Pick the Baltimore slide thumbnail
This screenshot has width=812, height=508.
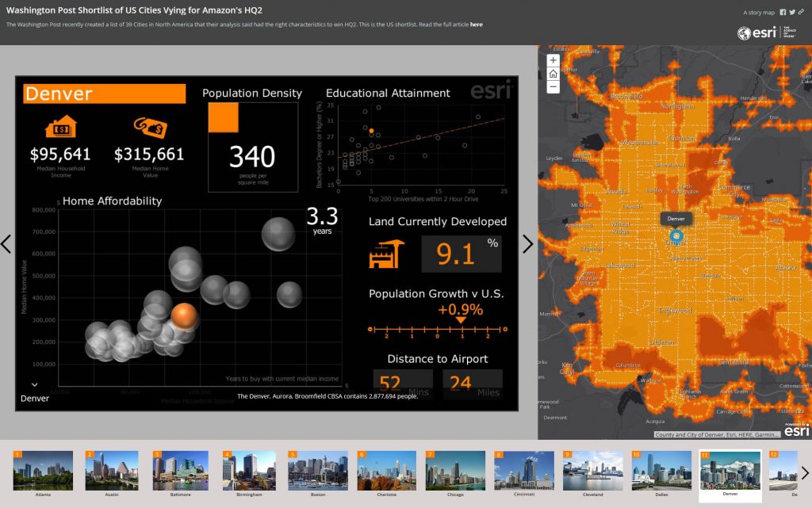[x=180, y=471]
